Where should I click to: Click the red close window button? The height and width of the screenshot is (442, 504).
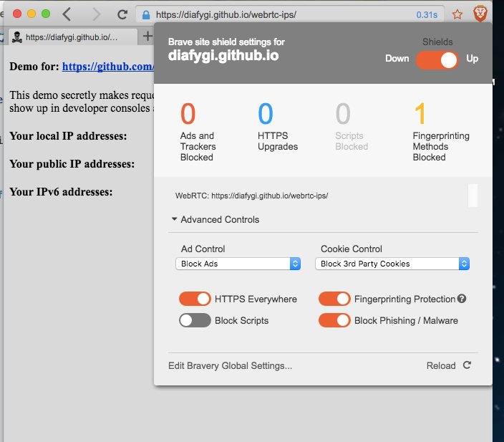click(17, 14)
